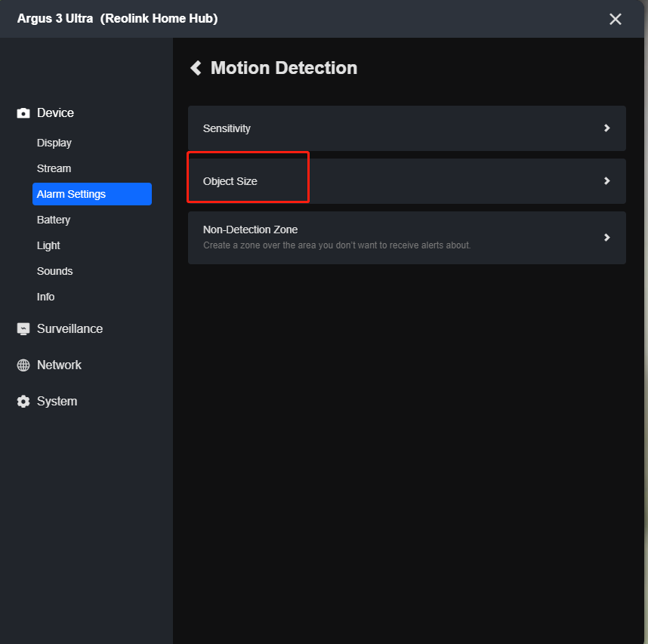648x644 pixels.
Task: Open the Non-Detection Zone option
Action: click(x=406, y=238)
